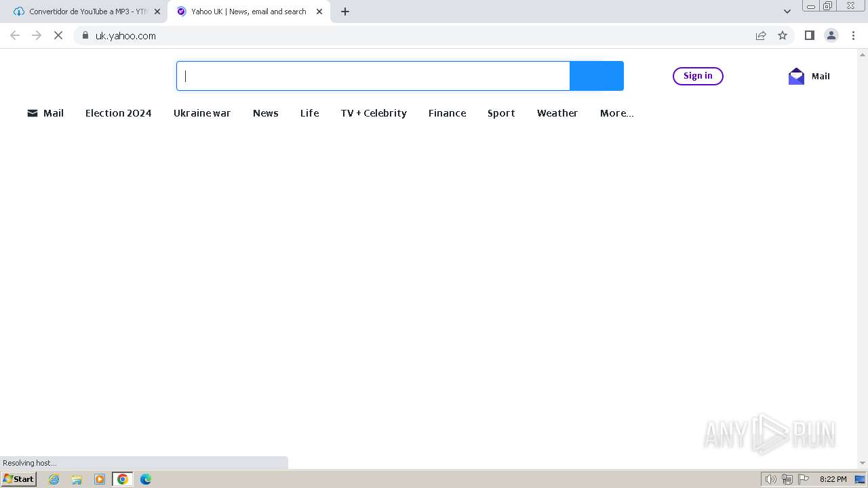
Task: Open the Action Center flag icon
Action: coord(804,479)
